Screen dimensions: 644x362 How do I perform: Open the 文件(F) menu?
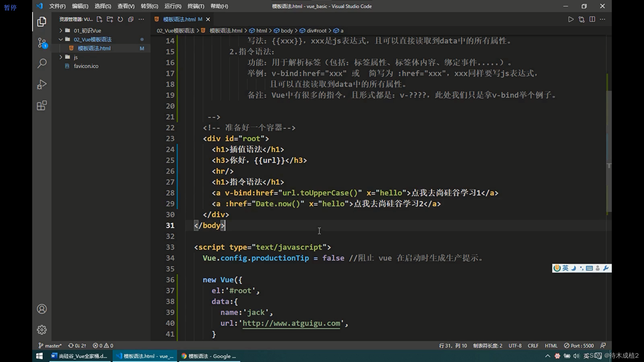[x=57, y=6]
